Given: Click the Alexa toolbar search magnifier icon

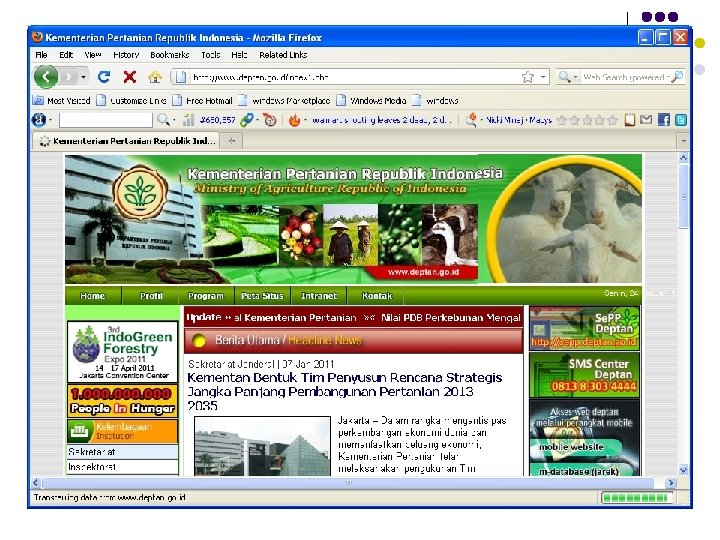Looking at the screenshot, I should [163, 120].
